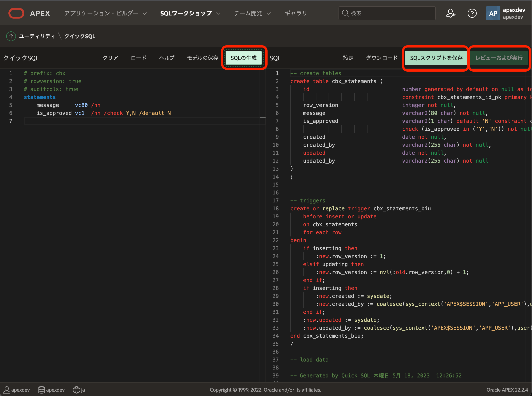Screen dimensions: 532x396
Task: Open the administration user-wrench icon
Action: pos(450,13)
